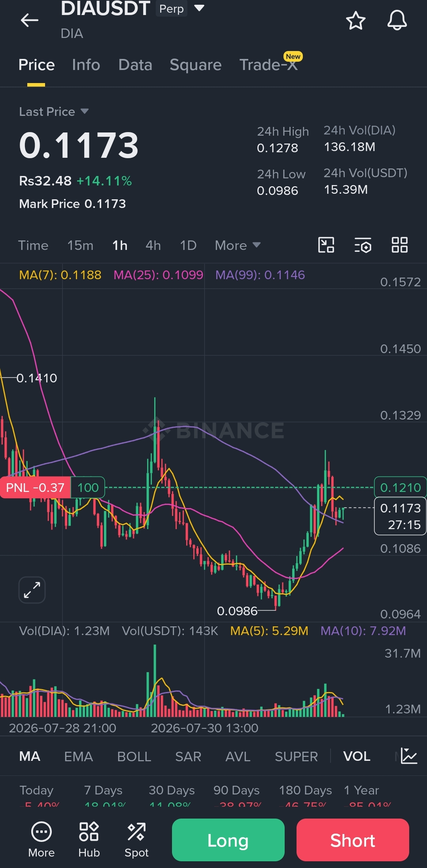The image size is (427, 868).
Task: Open the chart drawing tools icon
Action: tap(326, 245)
